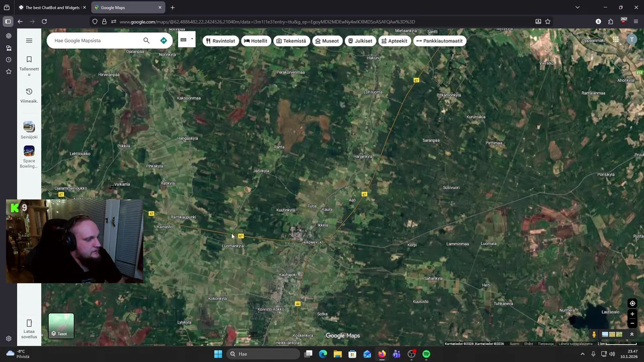Open sidebar history clock
This screenshot has height=362, width=644.
tap(9, 60)
